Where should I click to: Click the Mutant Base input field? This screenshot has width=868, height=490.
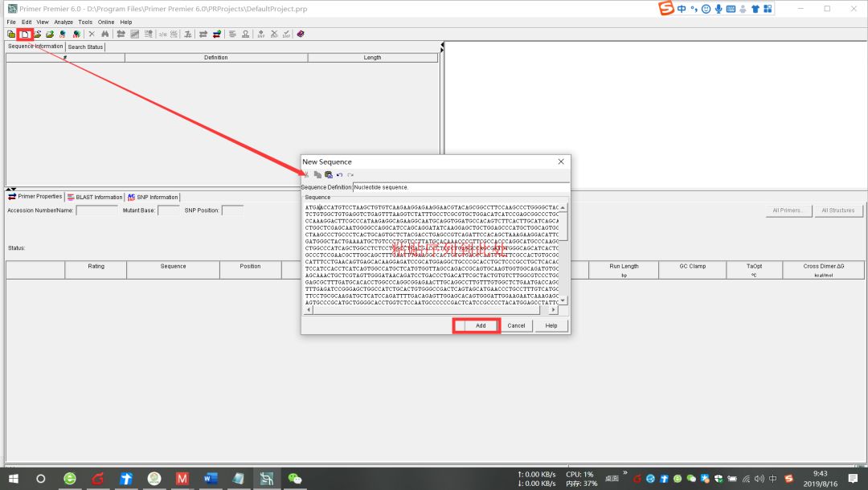pos(168,210)
